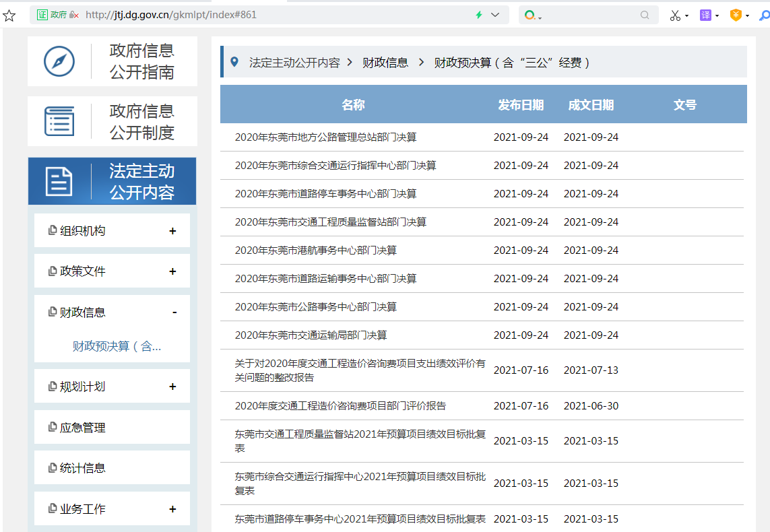Viewport: 770px width, 532px height.
Task: Click the copy icon beside 规划计划
Action: point(52,387)
